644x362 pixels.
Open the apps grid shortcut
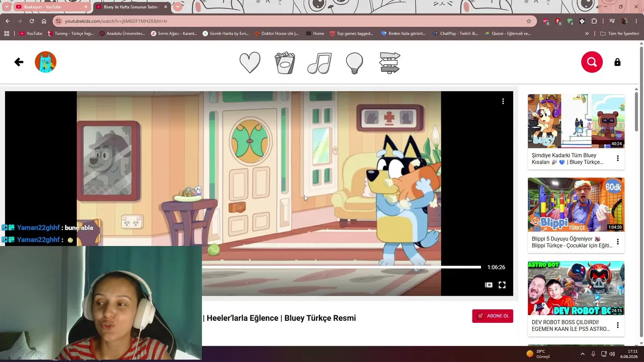pyautogui.click(x=7, y=34)
